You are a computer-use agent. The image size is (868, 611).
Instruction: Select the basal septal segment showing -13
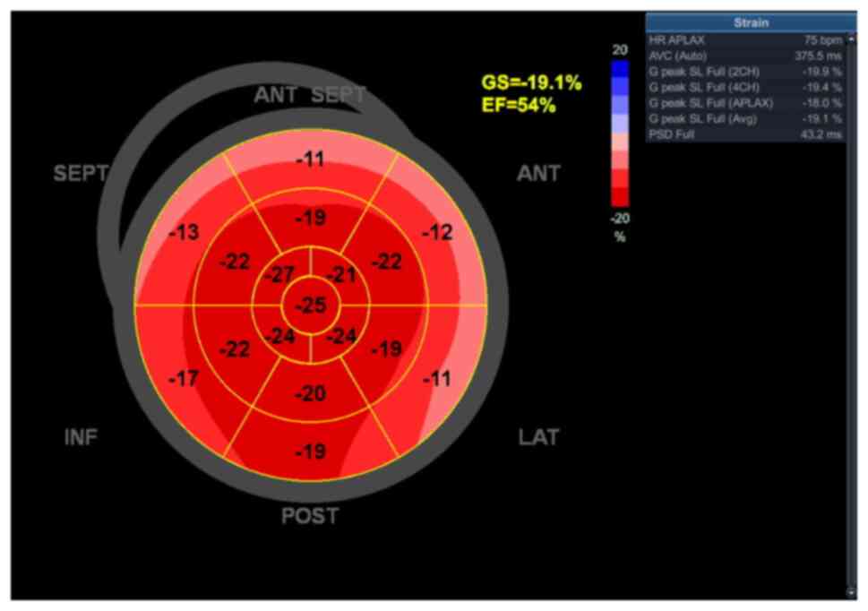[184, 233]
